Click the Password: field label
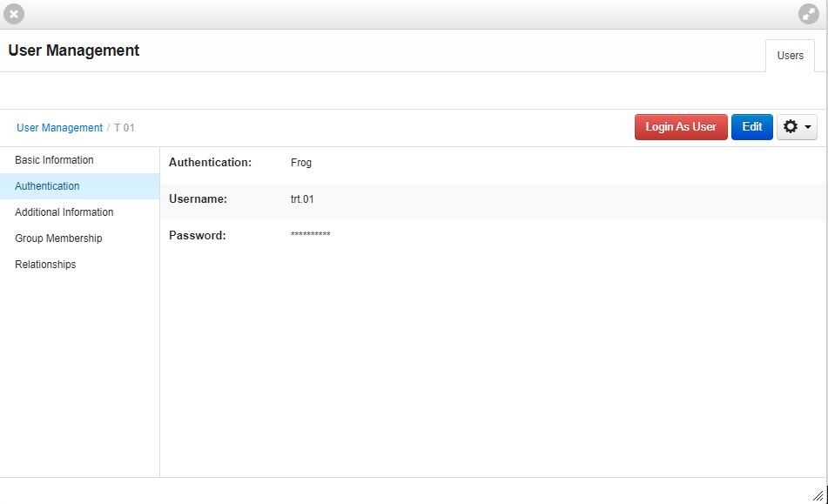The width and height of the screenshot is (828, 504). [198, 235]
